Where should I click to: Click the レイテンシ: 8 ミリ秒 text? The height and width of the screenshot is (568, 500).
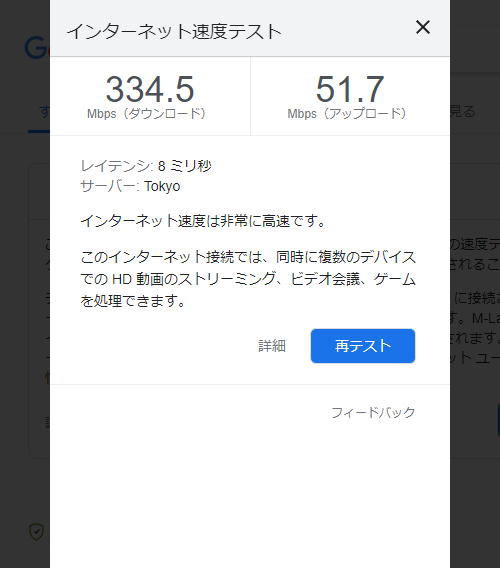point(146,166)
